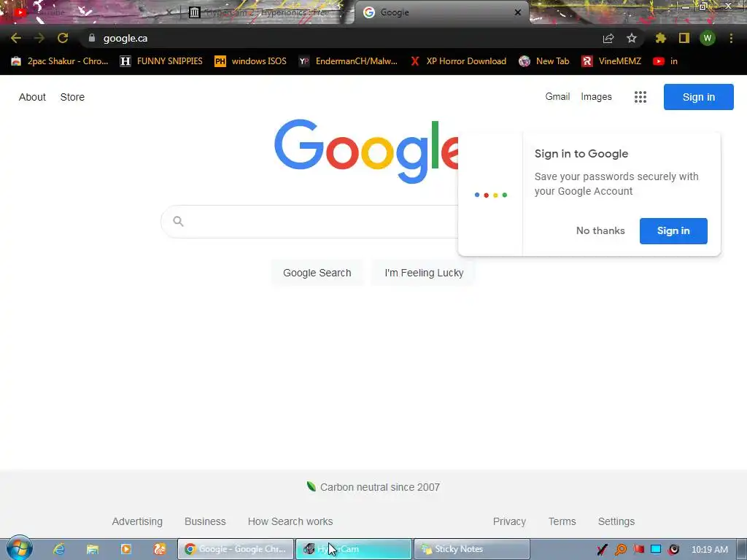The image size is (747, 560).
Task: Open the Advertising footer link
Action: (x=137, y=521)
